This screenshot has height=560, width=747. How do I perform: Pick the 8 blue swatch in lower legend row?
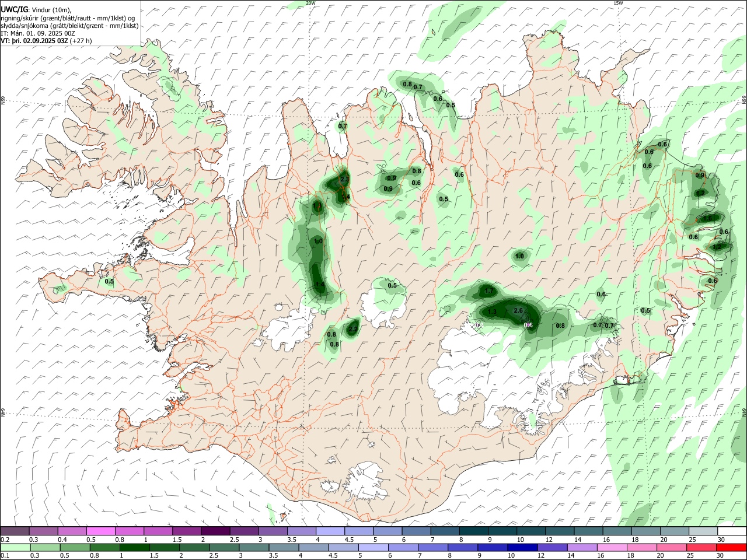462,547
